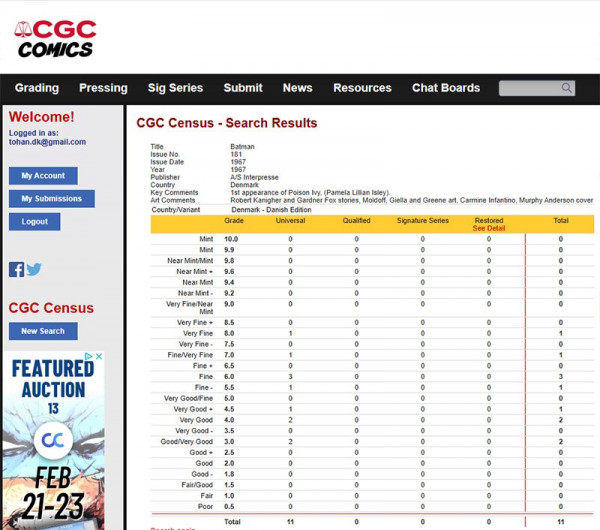This screenshot has width=600, height=530.
Task: Click the Universal column header
Action: click(x=290, y=220)
